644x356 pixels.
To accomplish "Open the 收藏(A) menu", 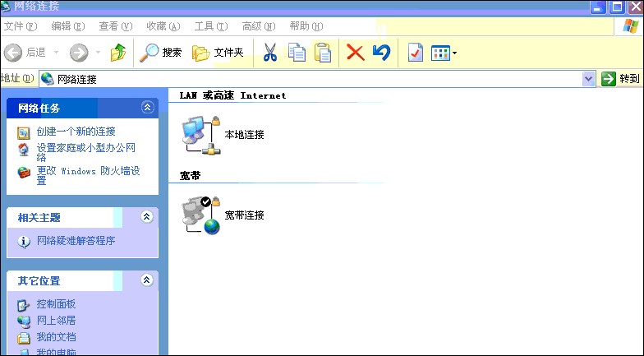I will (163, 26).
